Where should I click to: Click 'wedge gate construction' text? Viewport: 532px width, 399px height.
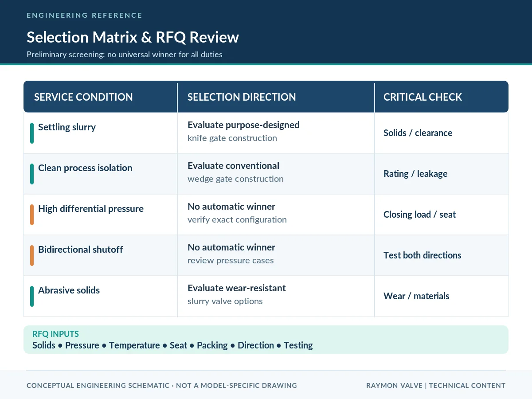click(235, 179)
